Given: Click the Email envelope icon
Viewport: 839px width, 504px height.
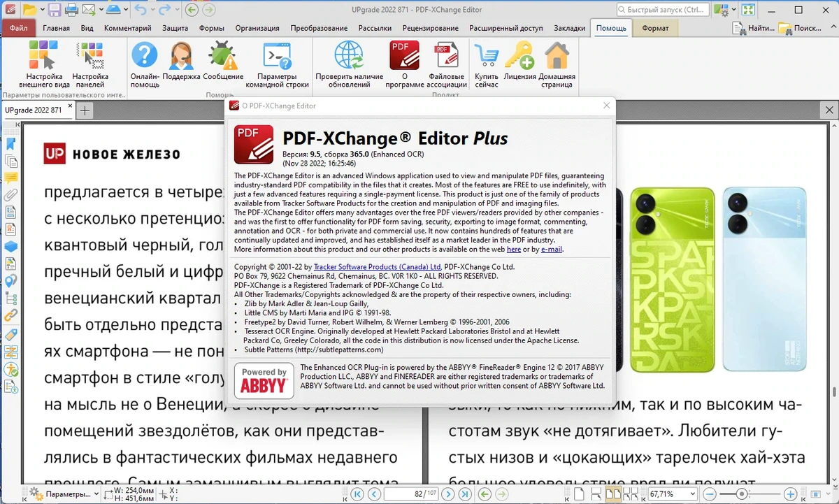Looking at the screenshot, I should (89, 10).
